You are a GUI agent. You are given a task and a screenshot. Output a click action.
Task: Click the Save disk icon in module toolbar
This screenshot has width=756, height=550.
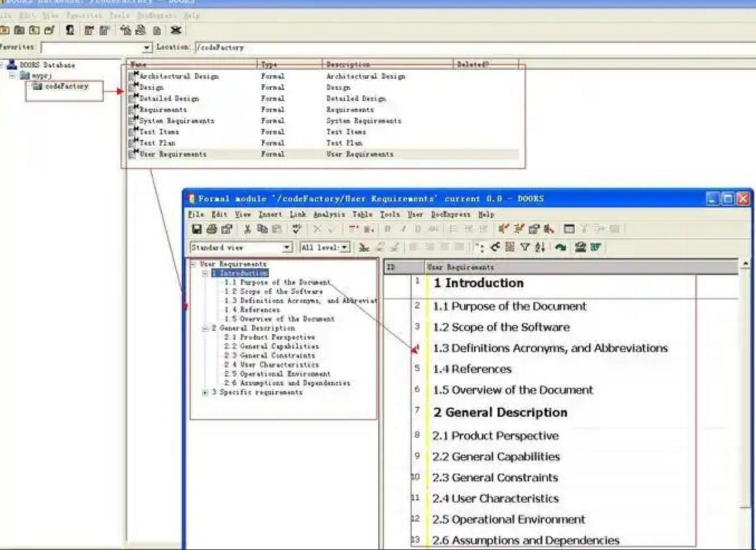click(x=196, y=229)
